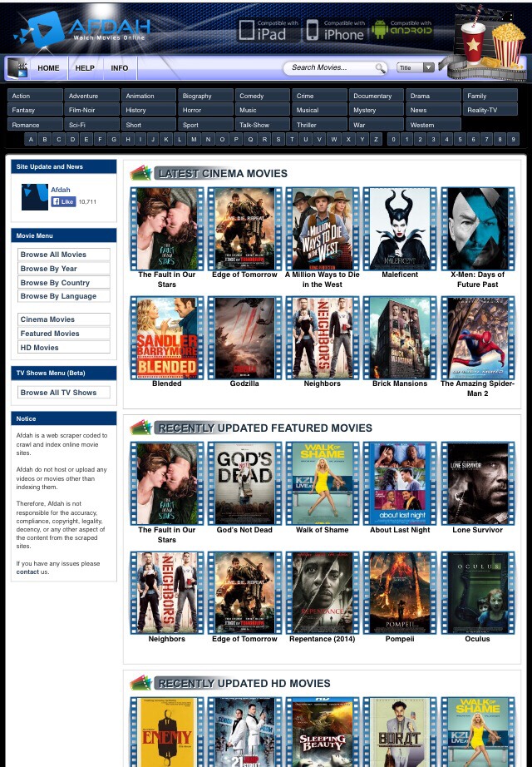
Task: Open Browse All TV Shows link
Action: tap(63, 393)
